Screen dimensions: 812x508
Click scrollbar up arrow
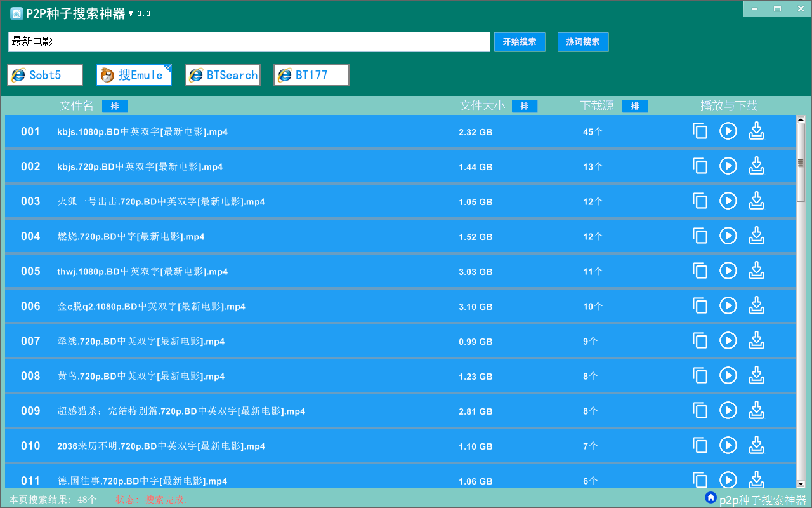pyautogui.click(x=801, y=119)
